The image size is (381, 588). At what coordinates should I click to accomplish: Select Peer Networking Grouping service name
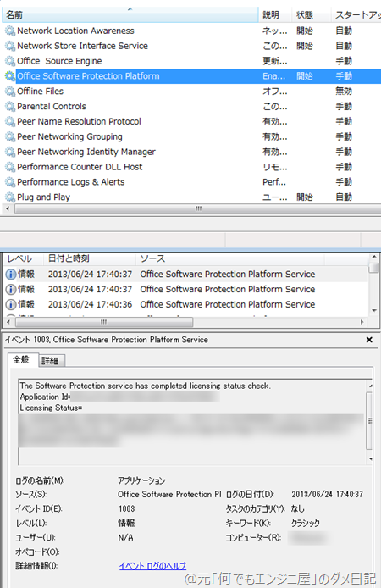(69, 136)
